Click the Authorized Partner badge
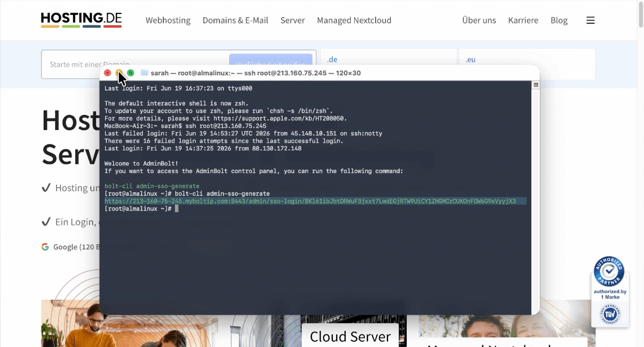 pos(609,271)
